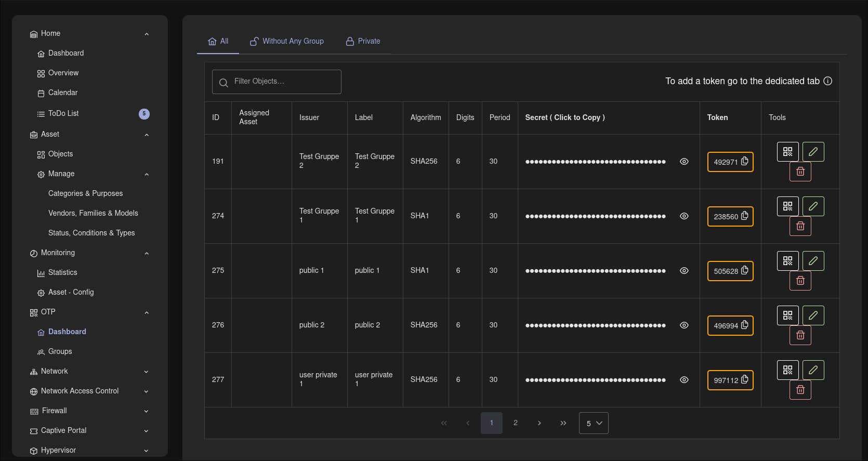
Task: Focus the Filter Objects search field
Action: pyautogui.click(x=277, y=82)
